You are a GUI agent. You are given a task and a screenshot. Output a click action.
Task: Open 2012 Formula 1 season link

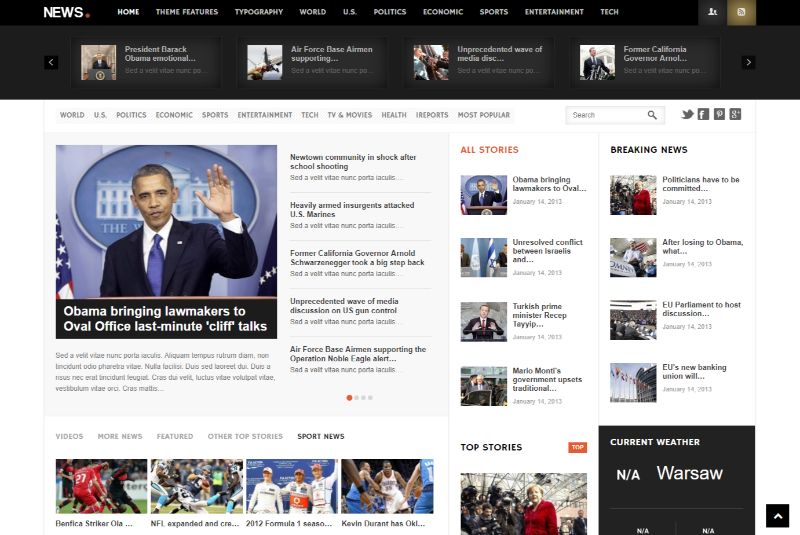click(289, 523)
